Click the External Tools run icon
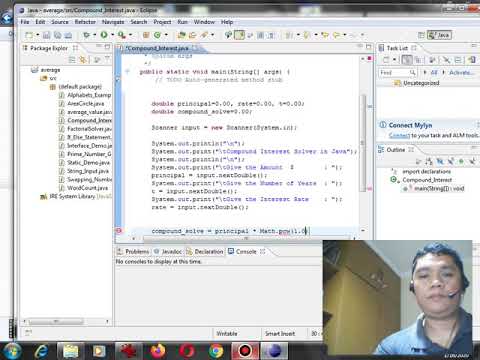This screenshot has height=360, width=480. pyautogui.click(x=121, y=35)
